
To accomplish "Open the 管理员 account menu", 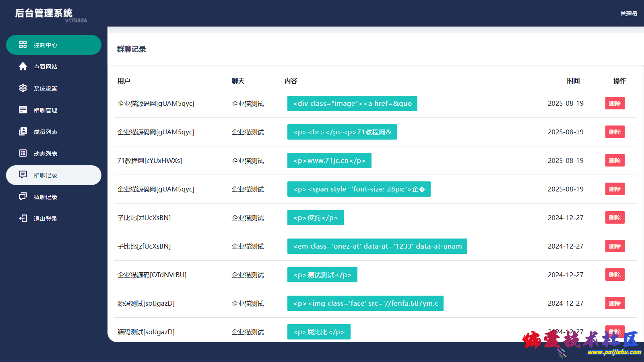I will [x=628, y=14].
